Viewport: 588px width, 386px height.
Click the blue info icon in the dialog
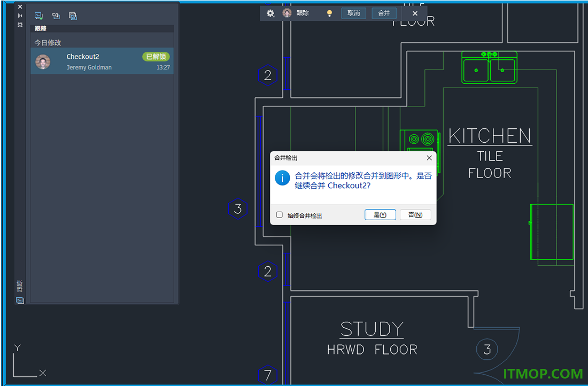tap(282, 178)
